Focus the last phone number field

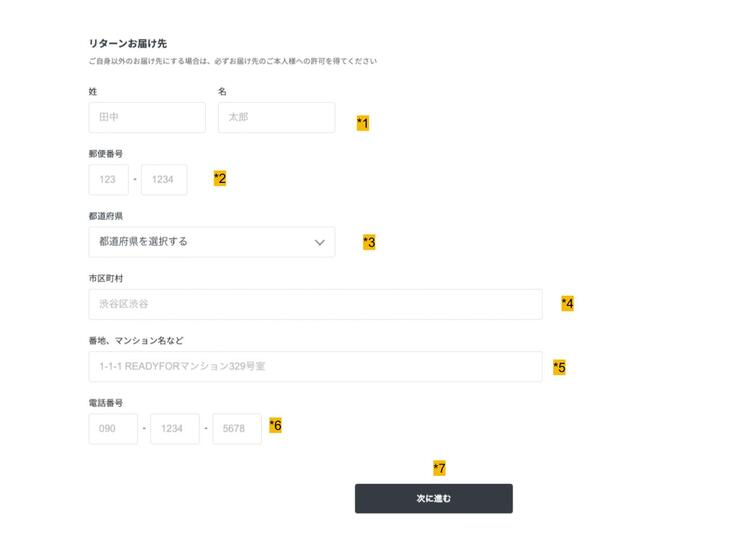(x=237, y=429)
